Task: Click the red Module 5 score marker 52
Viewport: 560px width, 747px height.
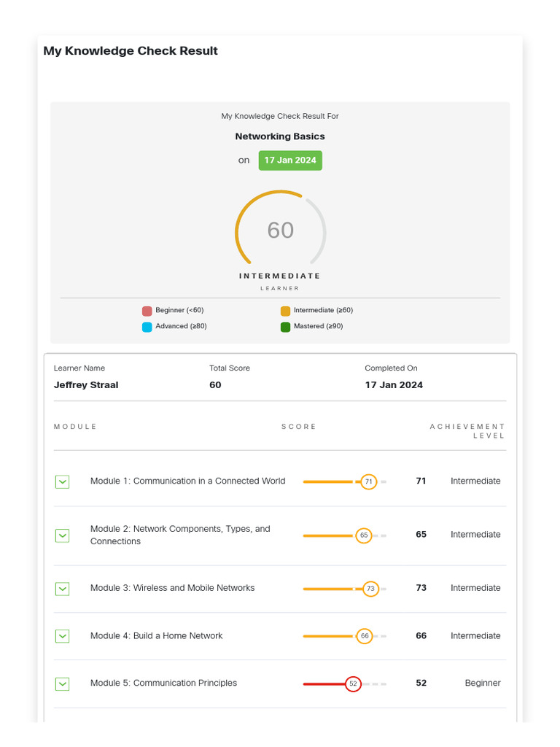Action: pyautogui.click(x=353, y=684)
